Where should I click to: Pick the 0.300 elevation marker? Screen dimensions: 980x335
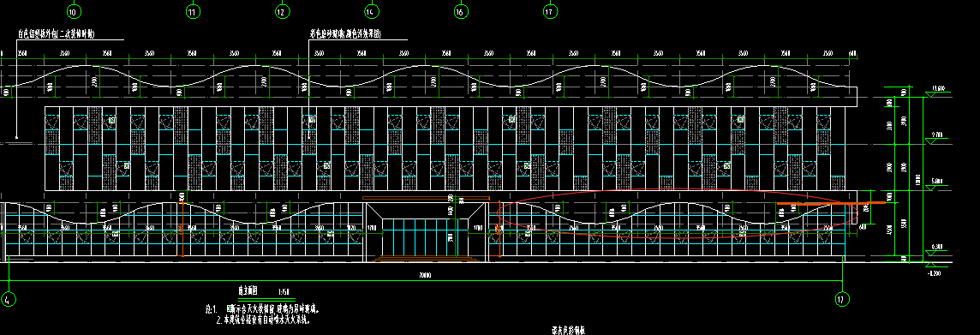[937, 249]
